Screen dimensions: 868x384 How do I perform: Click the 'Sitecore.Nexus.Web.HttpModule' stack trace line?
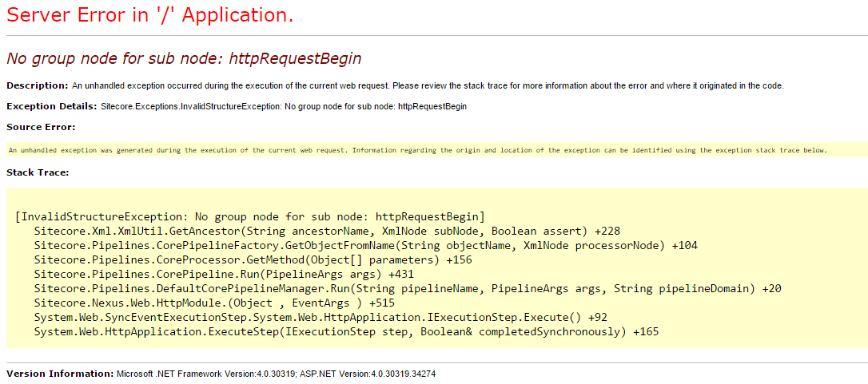point(213,303)
